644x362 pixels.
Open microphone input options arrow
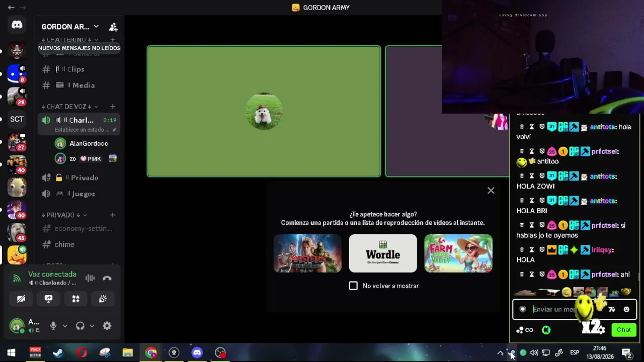point(65,326)
